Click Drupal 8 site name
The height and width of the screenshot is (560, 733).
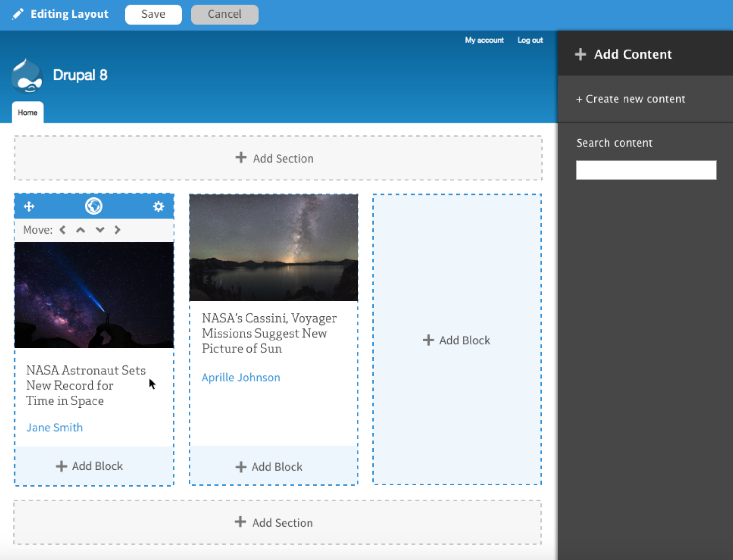click(80, 75)
